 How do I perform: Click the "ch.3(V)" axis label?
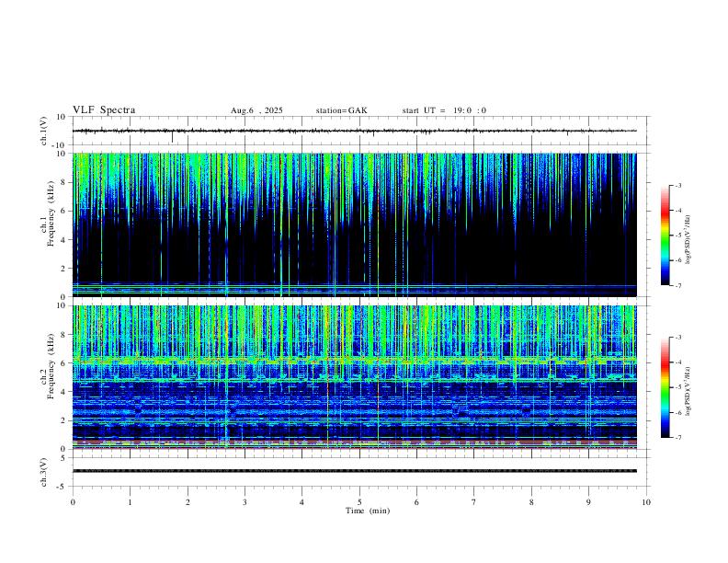click(44, 472)
